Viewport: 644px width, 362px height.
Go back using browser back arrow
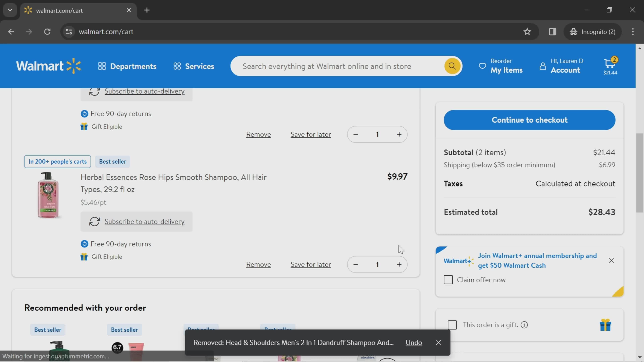pos(11,32)
